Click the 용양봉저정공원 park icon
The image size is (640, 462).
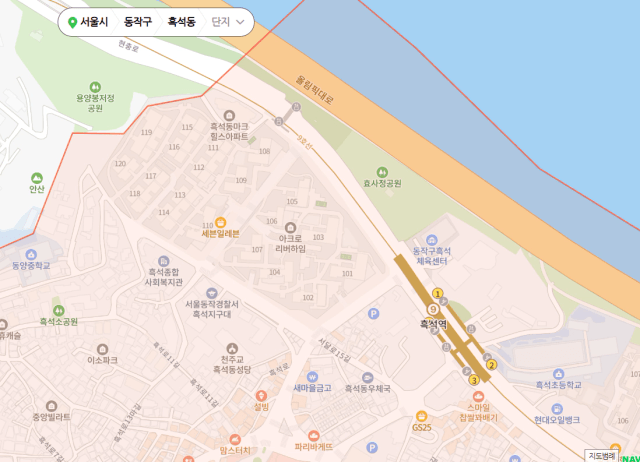tap(95, 87)
